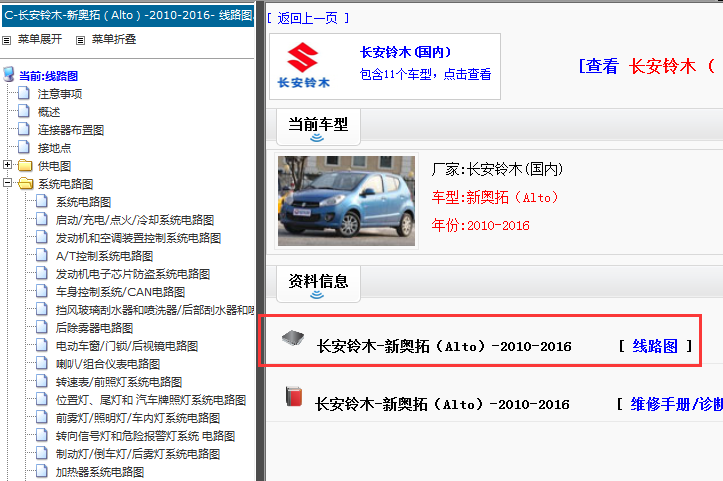Click the 返回上一页 back link
Viewport: 723px width, 481px height.
click(308, 18)
